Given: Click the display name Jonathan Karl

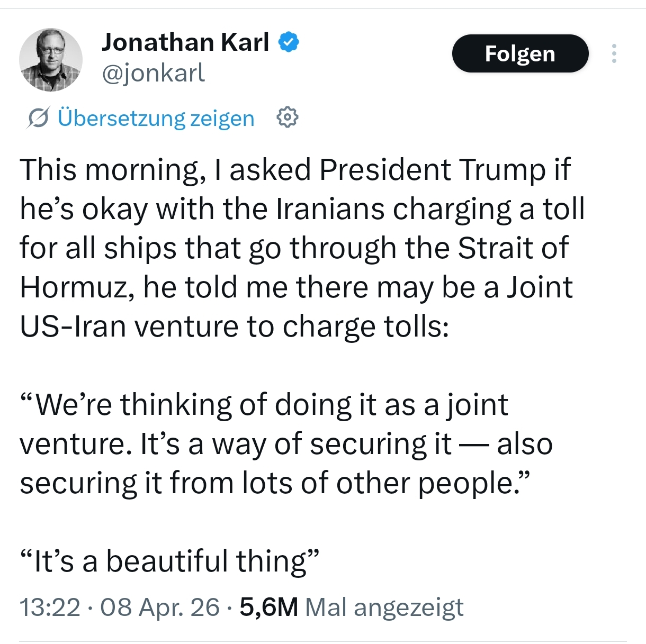Looking at the screenshot, I should [x=185, y=42].
